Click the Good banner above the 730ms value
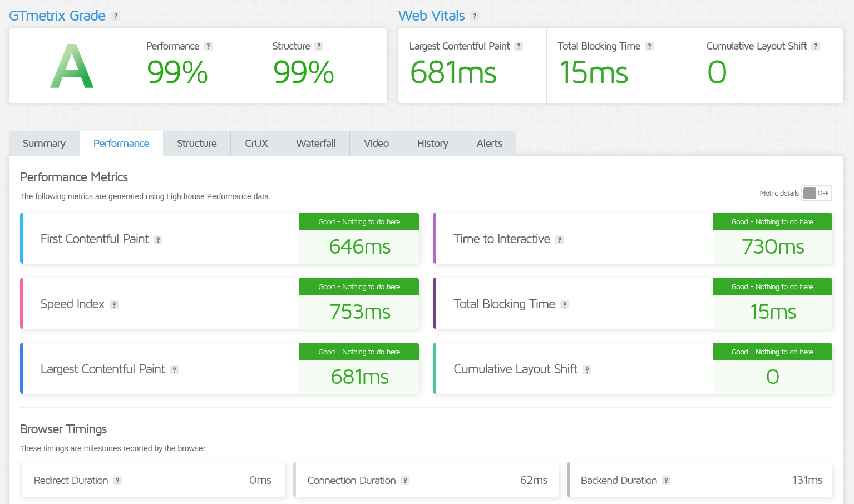This screenshot has height=504, width=854. [x=772, y=221]
